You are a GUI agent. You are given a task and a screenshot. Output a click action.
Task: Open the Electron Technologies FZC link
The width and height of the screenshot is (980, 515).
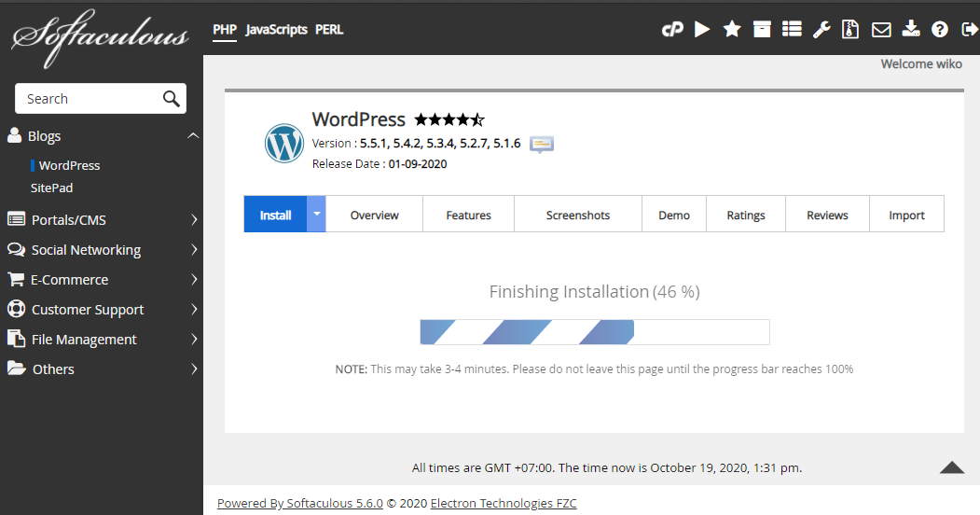(504, 503)
